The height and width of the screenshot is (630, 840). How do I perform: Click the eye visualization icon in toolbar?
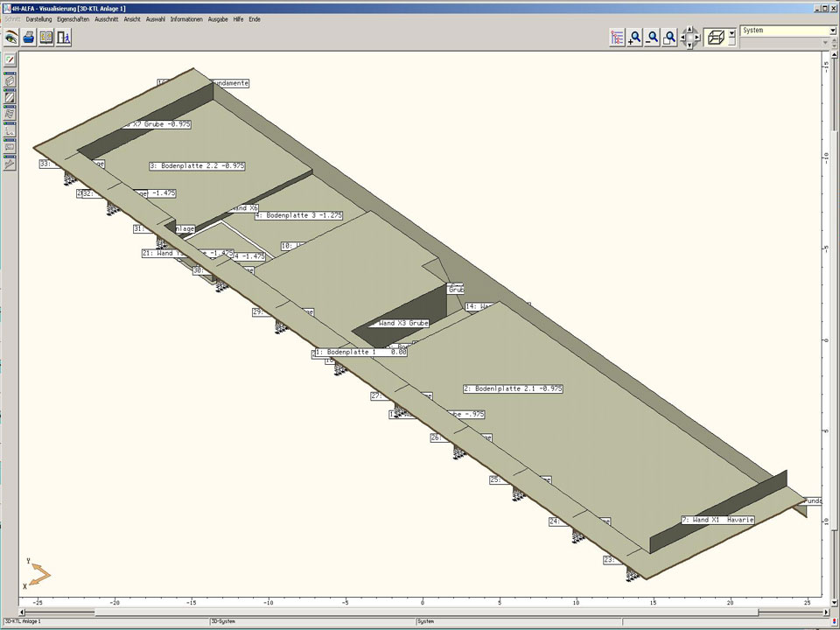10,37
